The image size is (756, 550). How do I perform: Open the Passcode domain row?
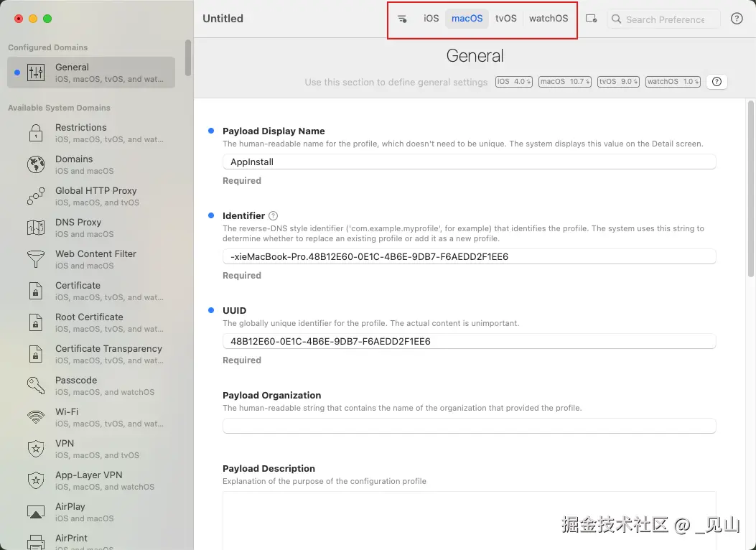tap(91, 386)
